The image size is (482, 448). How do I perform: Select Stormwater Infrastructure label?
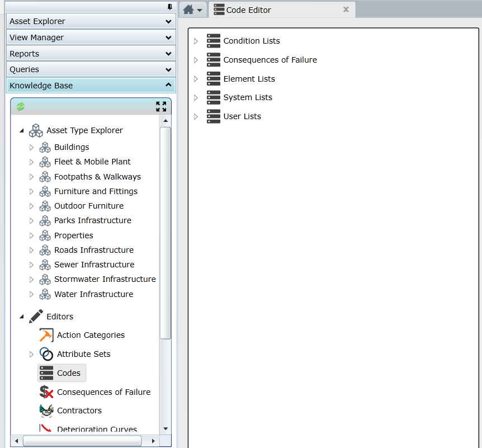click(x=105, y=279)
